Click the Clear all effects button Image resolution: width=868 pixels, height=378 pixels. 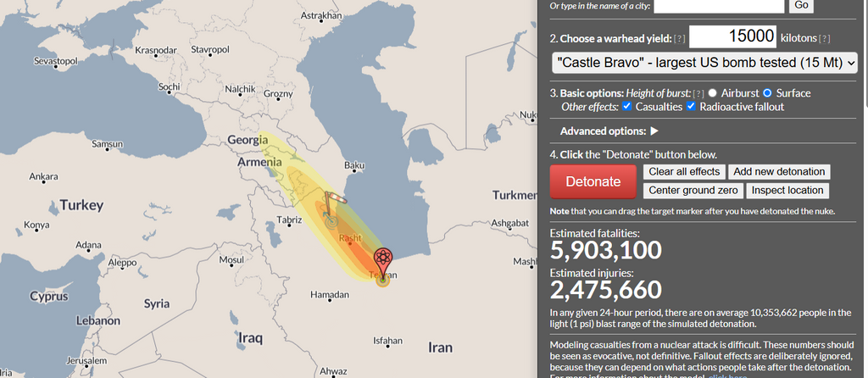(x=684, y=172)
